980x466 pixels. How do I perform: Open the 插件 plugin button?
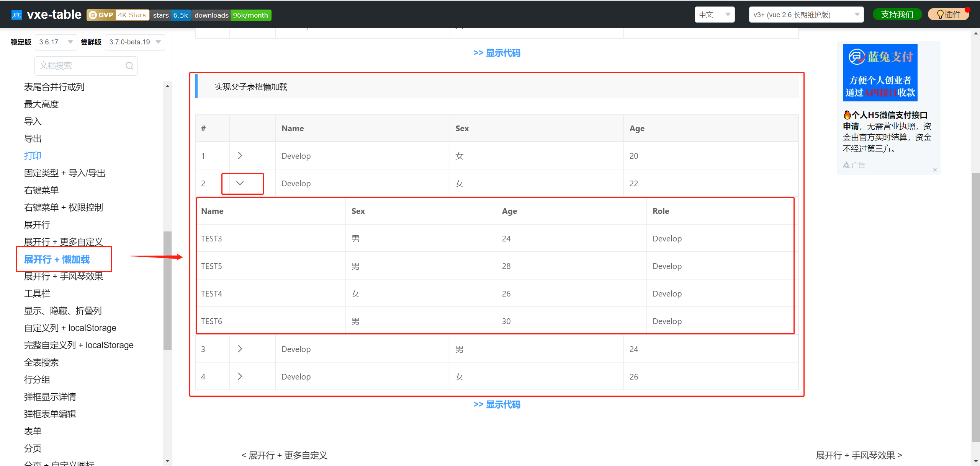[948, 15]
